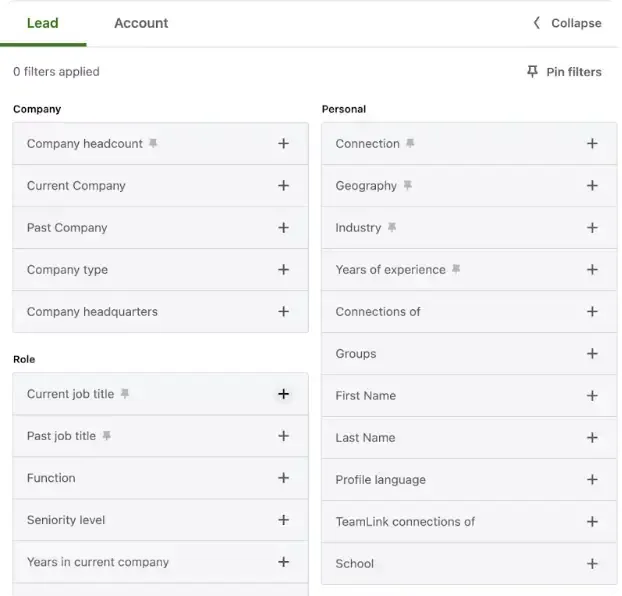Expand Past job title filter with plus
The height and width of the screenshot is (596, 622).
tap(283, 436)
